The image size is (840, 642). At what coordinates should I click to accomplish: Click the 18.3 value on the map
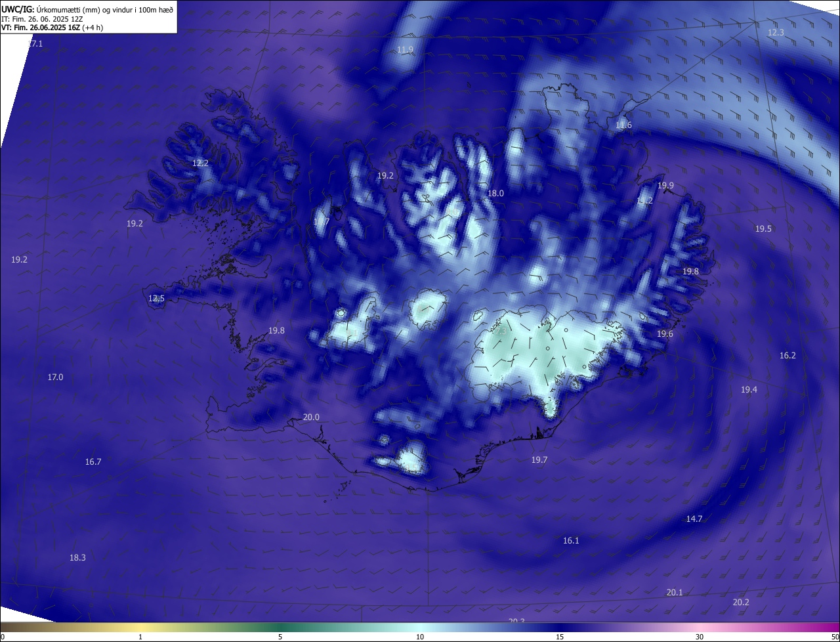click(77, 557)
